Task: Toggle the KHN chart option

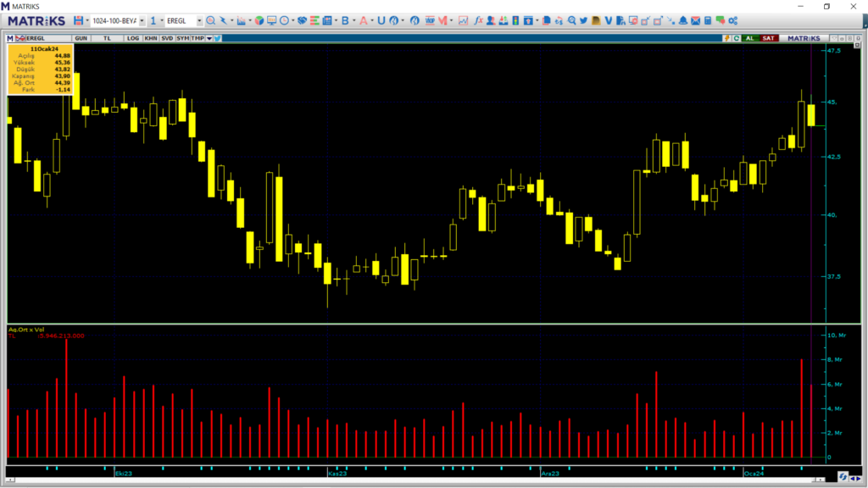Action: click(x=150, y=38)
